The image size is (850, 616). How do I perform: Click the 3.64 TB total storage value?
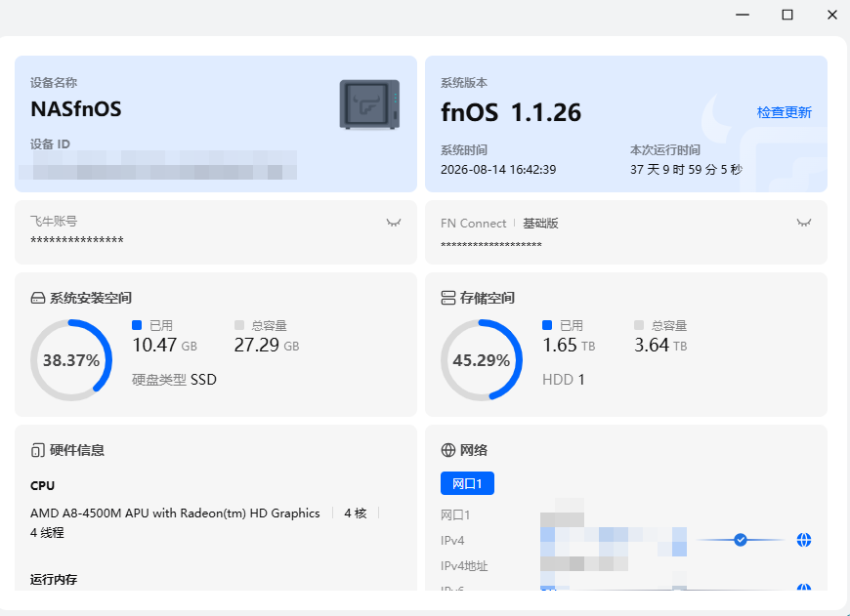[x=660, y=346]
